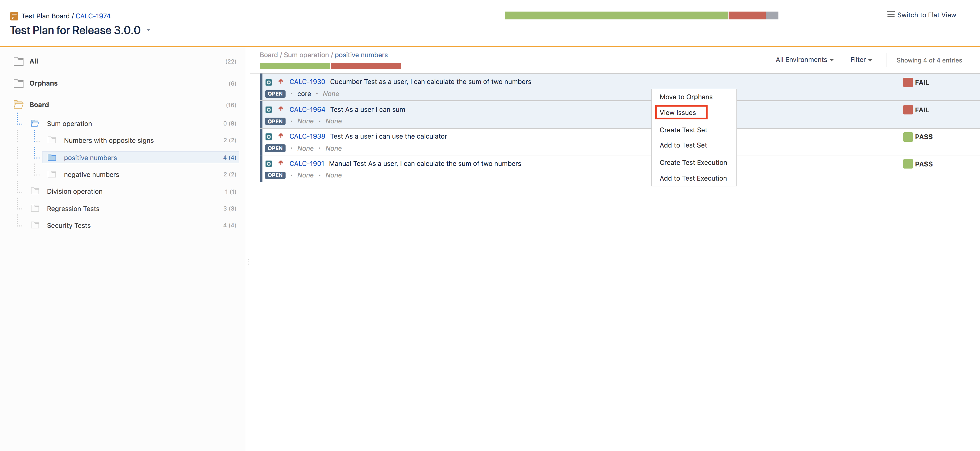This screenshot has width=980, height=451.
Task: Select the Security Tests folder label
Action: [69, 225]
